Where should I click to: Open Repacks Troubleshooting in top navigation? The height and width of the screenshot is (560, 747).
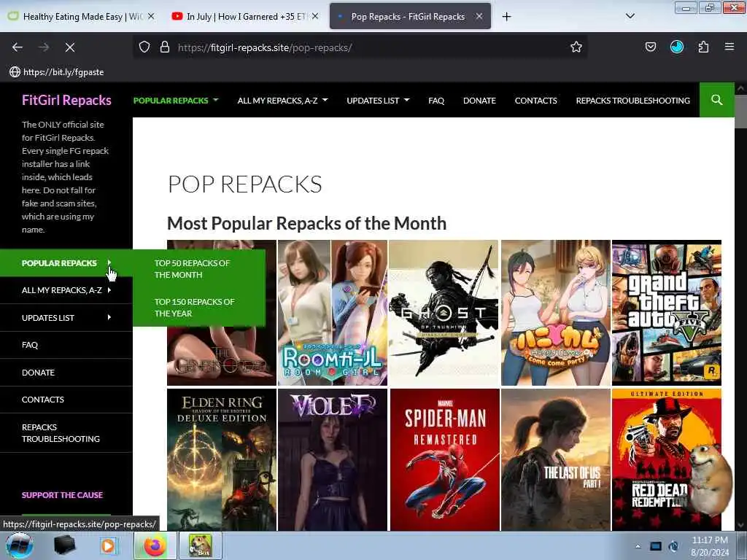pyautogui.click(x=632, y=101)
